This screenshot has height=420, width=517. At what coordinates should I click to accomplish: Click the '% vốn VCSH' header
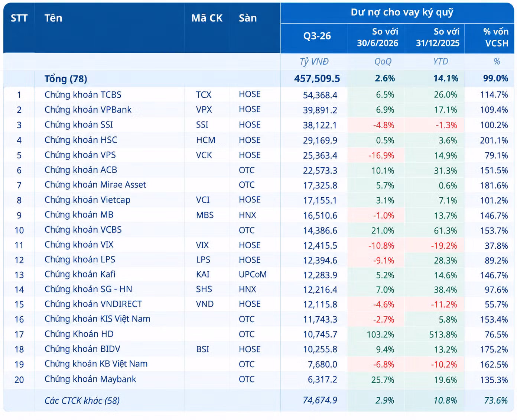click(x=496, y=37)
